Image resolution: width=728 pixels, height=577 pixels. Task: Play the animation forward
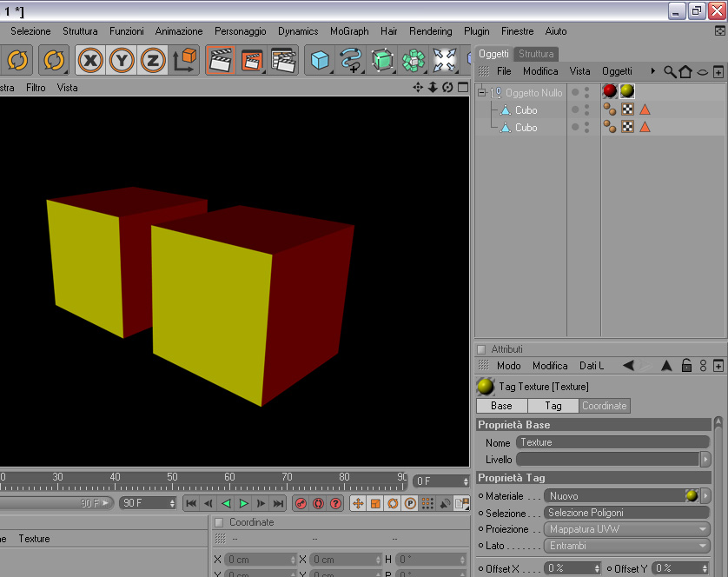(243, 504)
